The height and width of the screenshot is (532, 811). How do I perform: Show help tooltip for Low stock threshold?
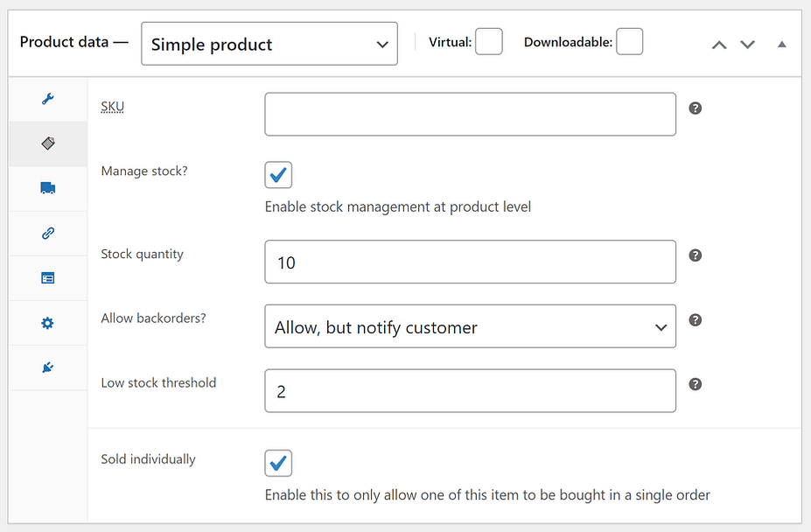click(x=696, y=384)
